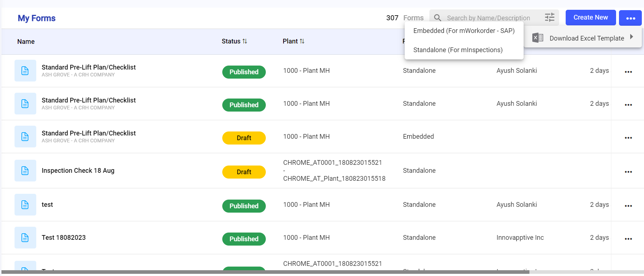Open more options for Test 18082023 row
This screenshot has height=276, width=644.
point(628,239)
